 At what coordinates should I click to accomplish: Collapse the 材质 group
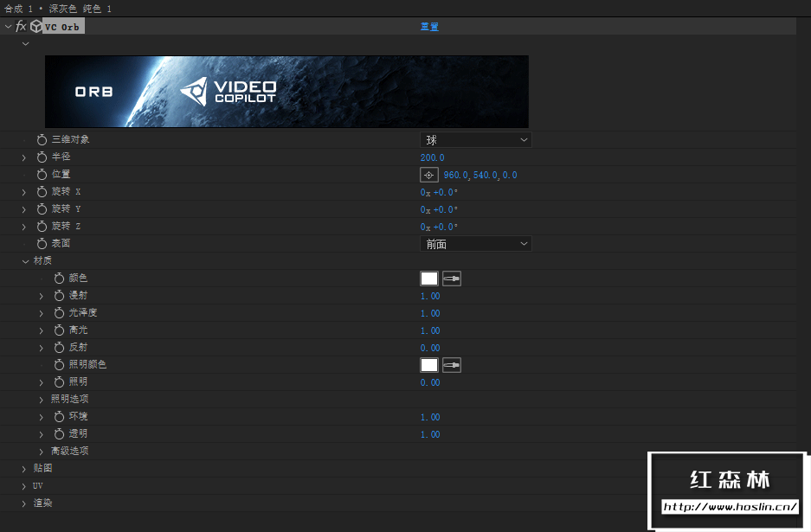(25, 261)
